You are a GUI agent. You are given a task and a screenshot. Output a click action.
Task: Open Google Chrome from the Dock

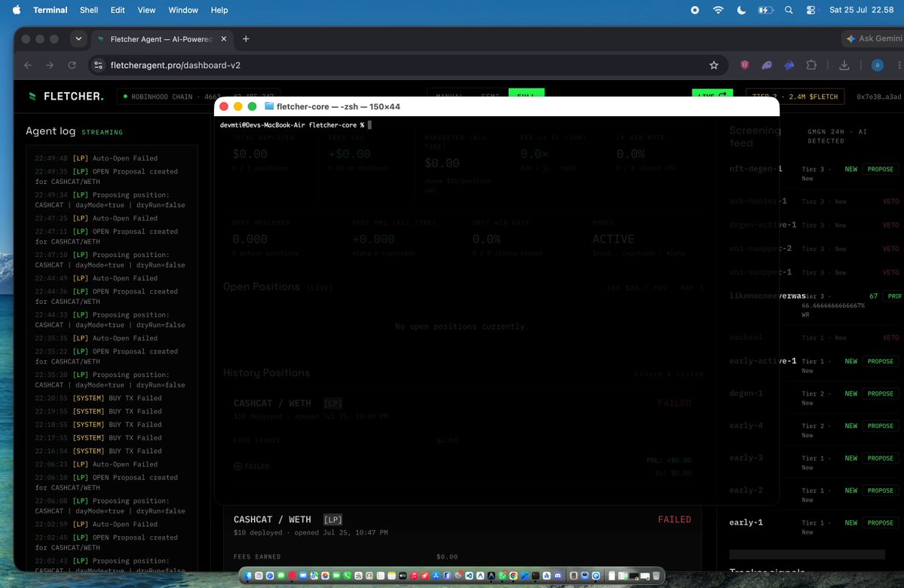tap(513, 575)
